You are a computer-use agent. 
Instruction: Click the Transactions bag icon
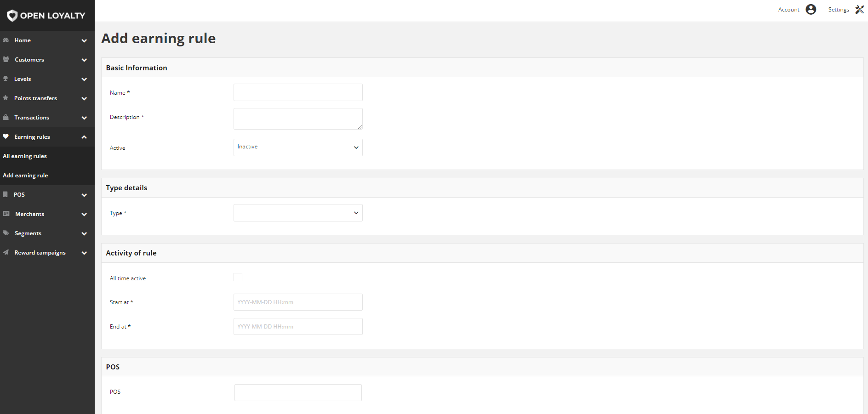(6, 118)
